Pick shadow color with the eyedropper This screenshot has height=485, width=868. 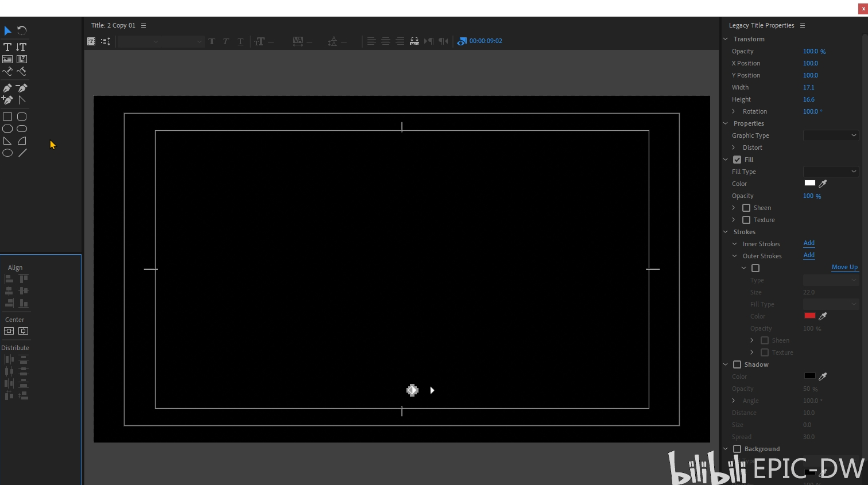click(x=823, y=377)
